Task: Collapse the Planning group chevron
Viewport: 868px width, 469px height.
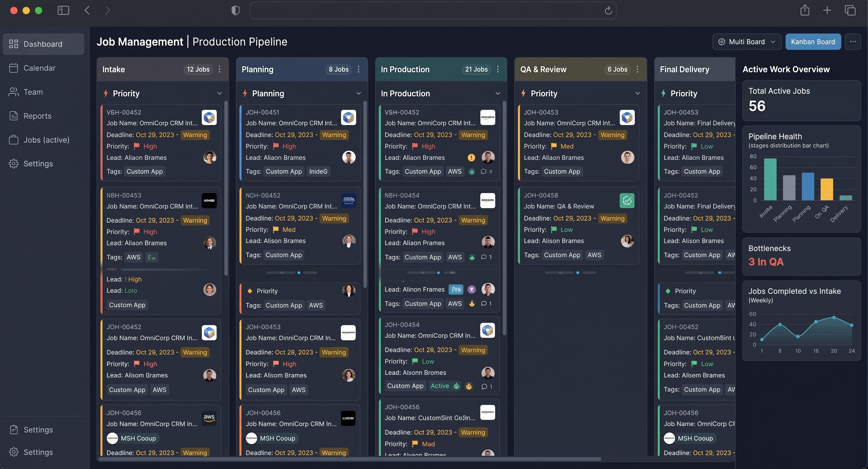Action: 359,93
